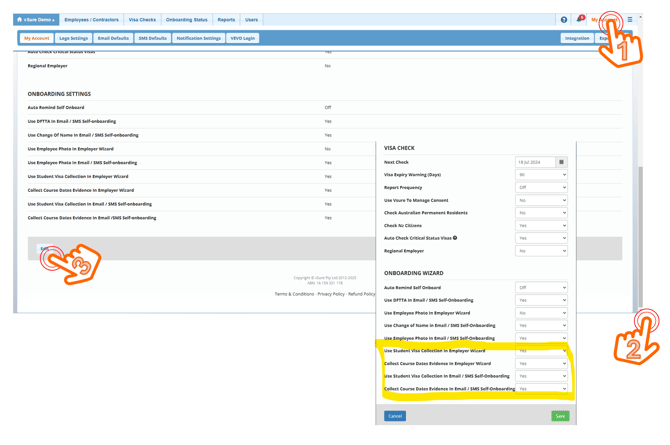Viewport: 670px width, 445px height.
Task: Click the Cancel button
Action: pyautogui.click(x=395, y=416)
